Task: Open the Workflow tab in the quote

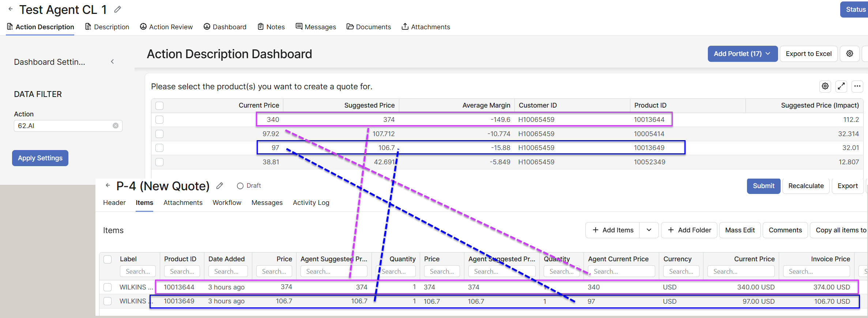Action: click(x=227, y=203)
